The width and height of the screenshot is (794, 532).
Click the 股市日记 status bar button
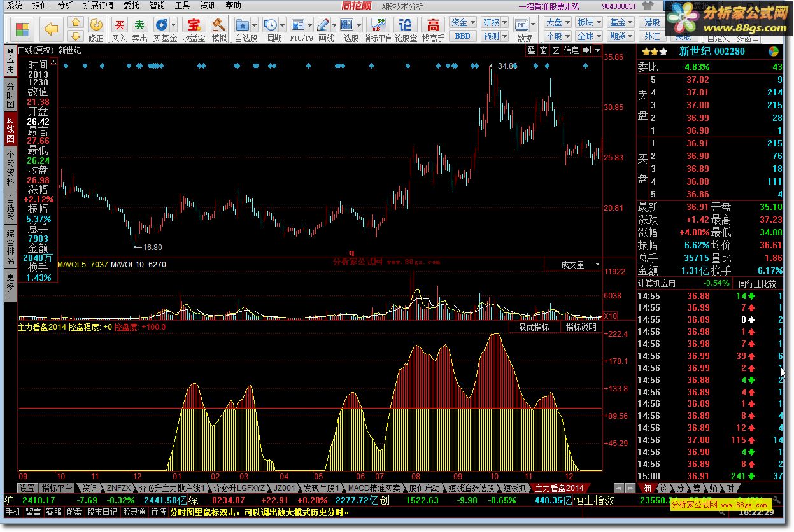pos(102,512)
